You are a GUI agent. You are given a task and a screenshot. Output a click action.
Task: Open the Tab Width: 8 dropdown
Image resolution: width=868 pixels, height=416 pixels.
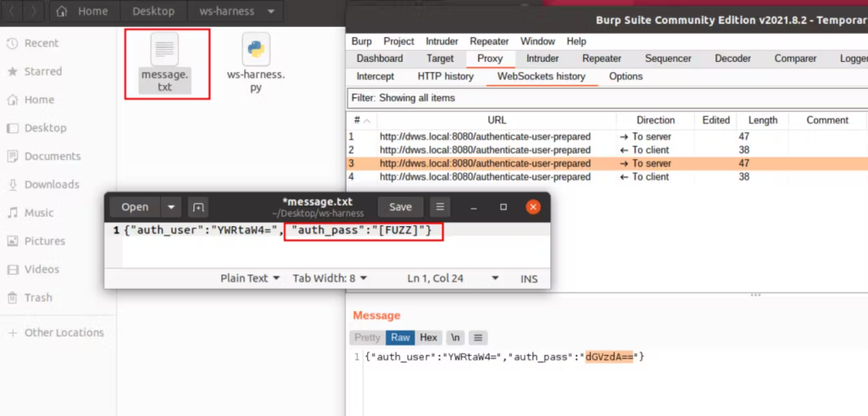(330, 278)
